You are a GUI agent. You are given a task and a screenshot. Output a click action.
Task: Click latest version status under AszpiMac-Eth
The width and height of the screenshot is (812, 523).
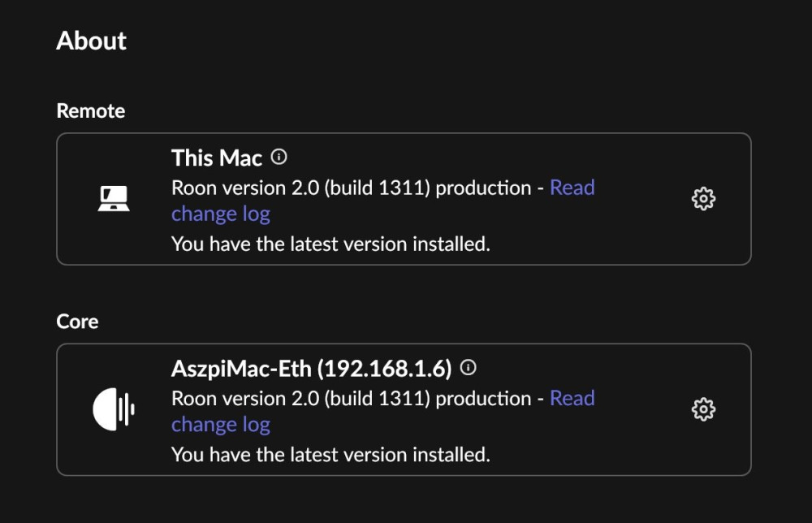(x=330, y=453)
